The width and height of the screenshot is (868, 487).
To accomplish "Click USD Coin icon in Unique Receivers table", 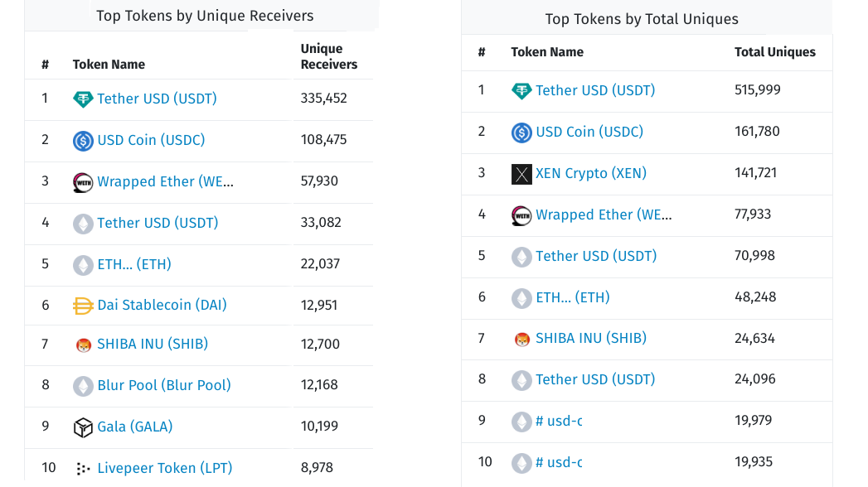I will [83, 141].
